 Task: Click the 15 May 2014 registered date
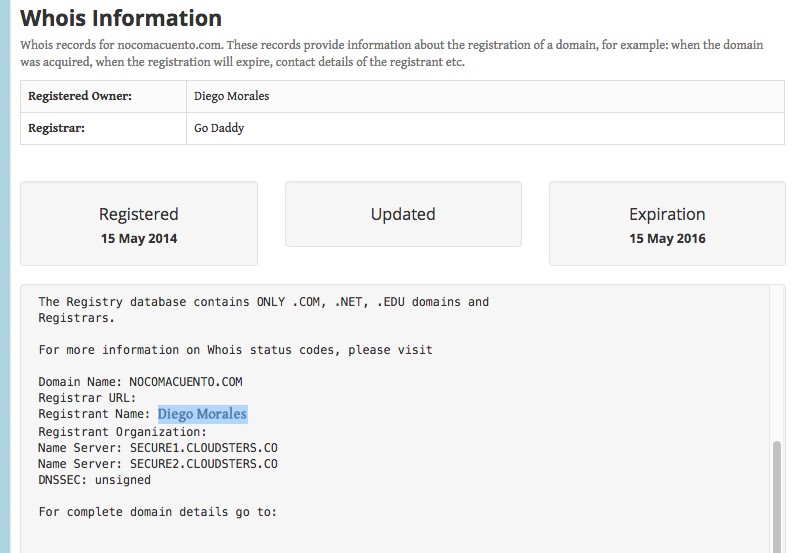[x=139, y=239]
